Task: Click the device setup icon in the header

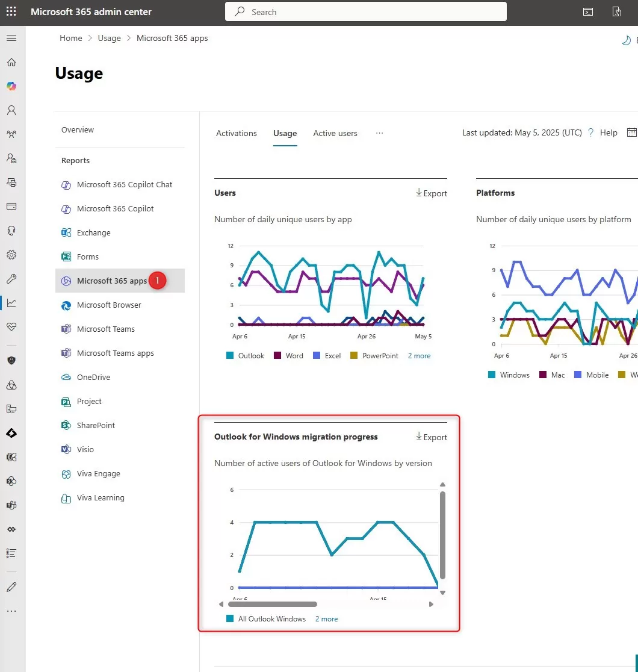Action: [616, 12]
